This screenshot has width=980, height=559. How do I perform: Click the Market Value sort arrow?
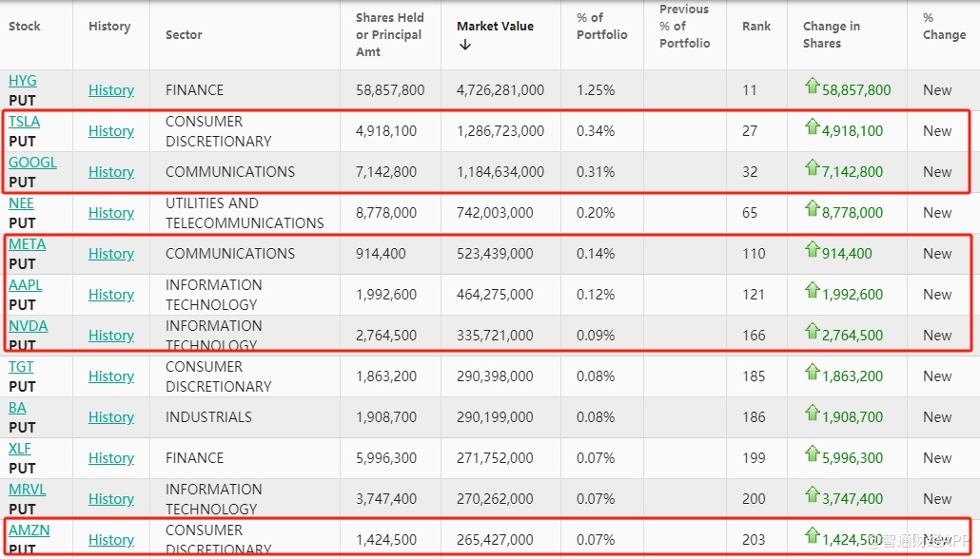coord(464,45)
